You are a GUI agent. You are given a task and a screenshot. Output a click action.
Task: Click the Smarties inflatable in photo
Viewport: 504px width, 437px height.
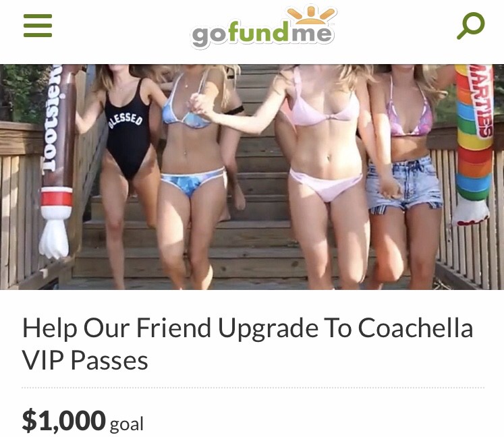473,144
